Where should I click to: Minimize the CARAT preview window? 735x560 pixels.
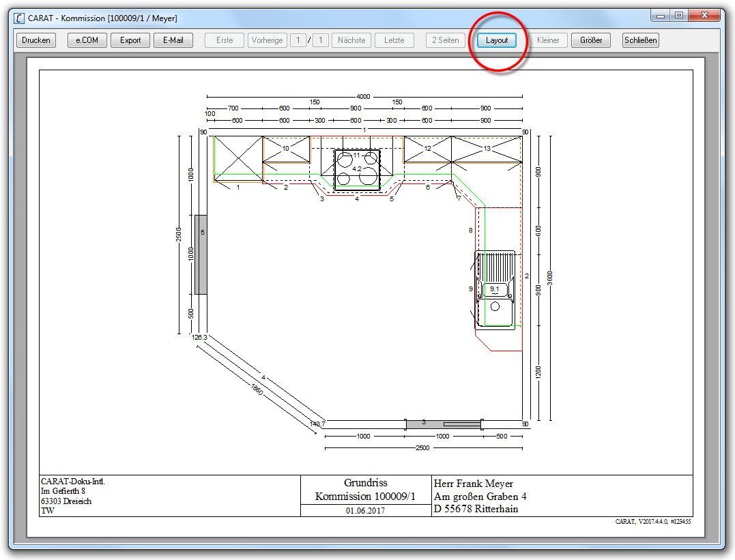tap(661, 15)
